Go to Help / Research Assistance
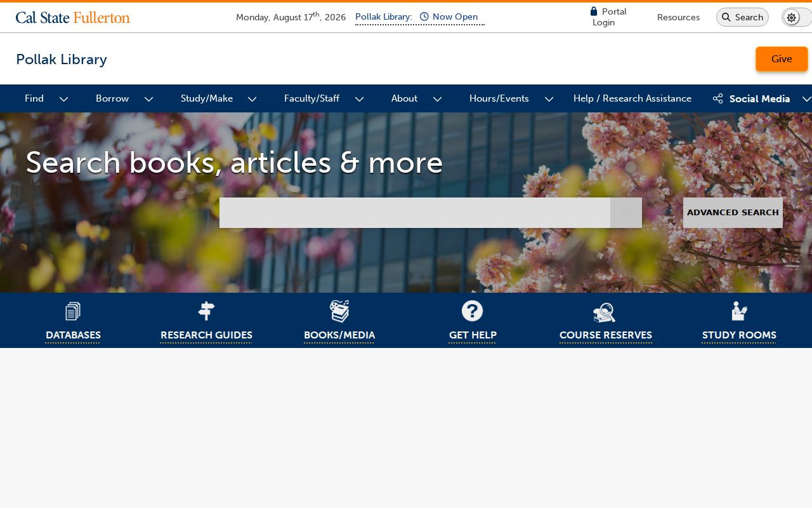812x508 pixels. (x=632, y=98)
